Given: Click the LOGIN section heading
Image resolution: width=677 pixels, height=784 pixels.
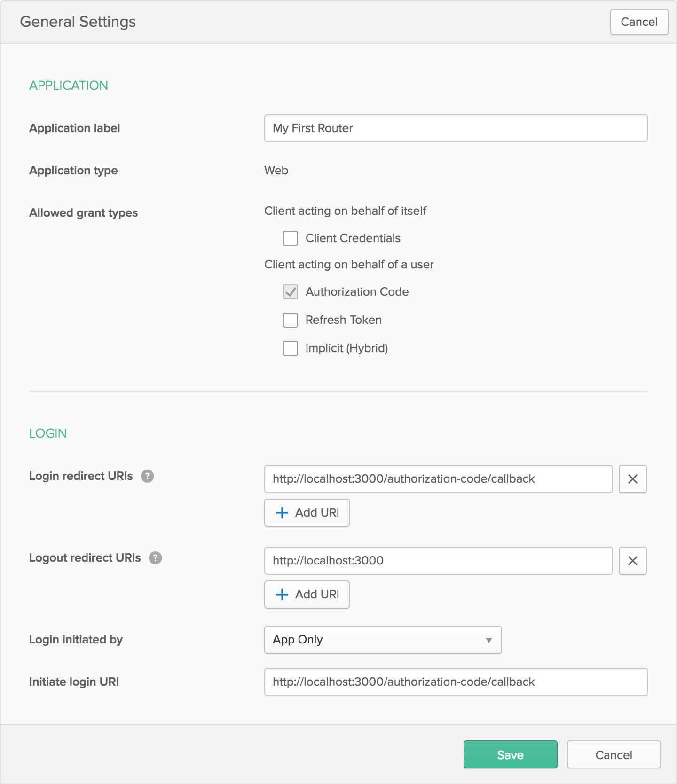Looking at the screenshot, I should (48, 433).
